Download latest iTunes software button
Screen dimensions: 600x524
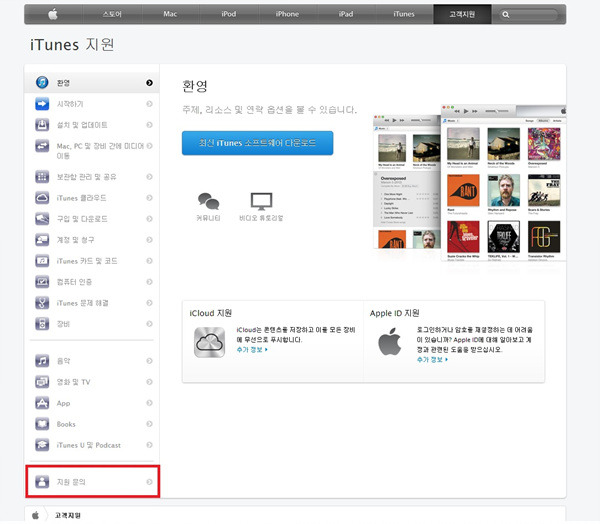point(258,143)
